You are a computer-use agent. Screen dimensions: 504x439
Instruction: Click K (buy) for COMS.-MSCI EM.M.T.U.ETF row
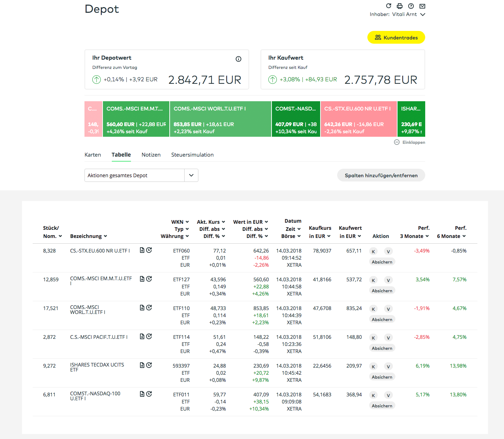tap(373, 280)
